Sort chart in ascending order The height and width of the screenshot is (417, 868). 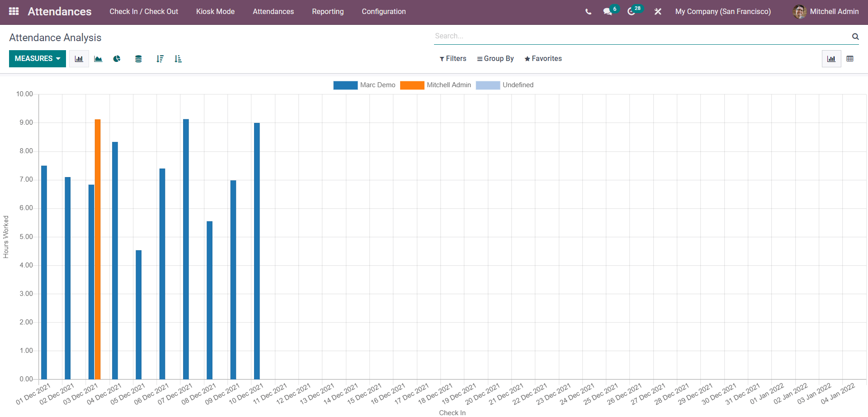178,59
